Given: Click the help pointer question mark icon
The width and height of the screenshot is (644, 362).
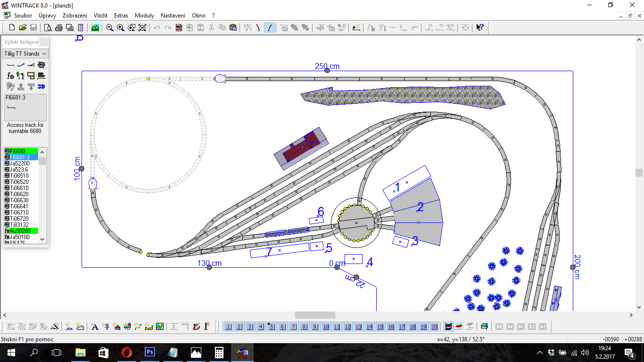Looking at the screenshot, I should pos(479,28).
